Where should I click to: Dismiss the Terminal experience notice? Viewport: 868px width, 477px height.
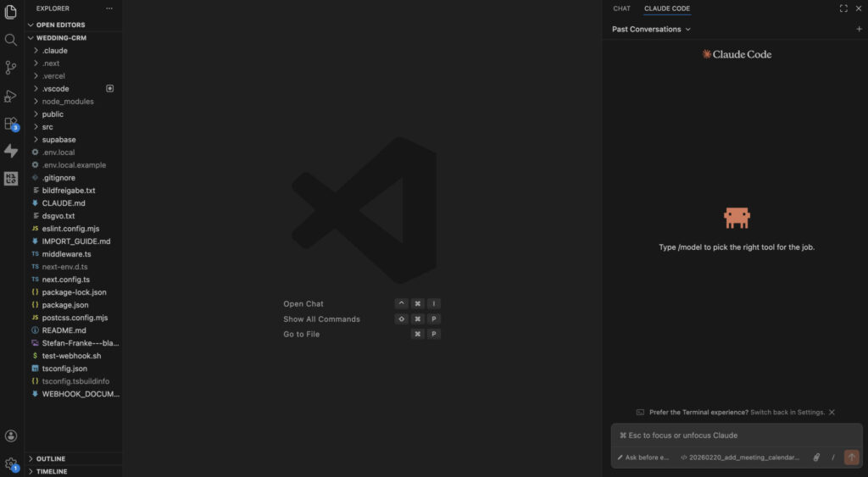pyautogui.click(x=832, y=413)
